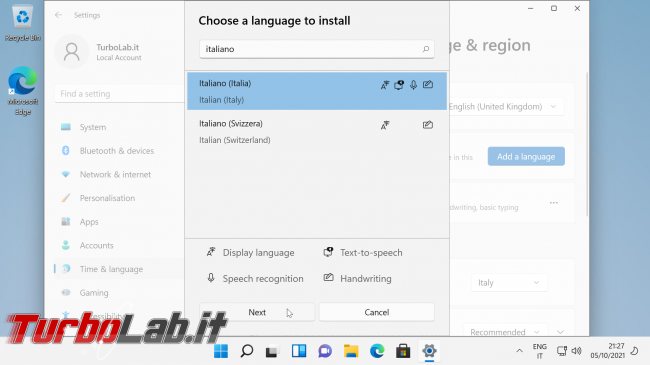Click Handwriting icon in Italiano (Svizzera) row
The height and width of the screenshot is (365, 650).
click(x=428, y=124)
